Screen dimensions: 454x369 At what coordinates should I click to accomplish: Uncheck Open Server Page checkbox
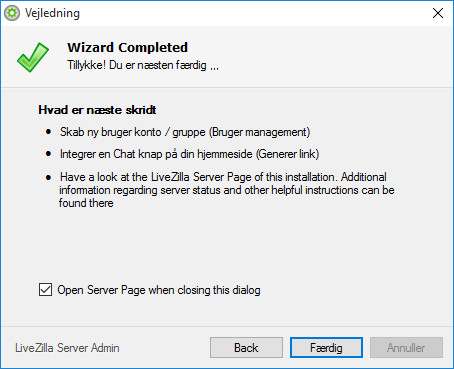[45, 290]
